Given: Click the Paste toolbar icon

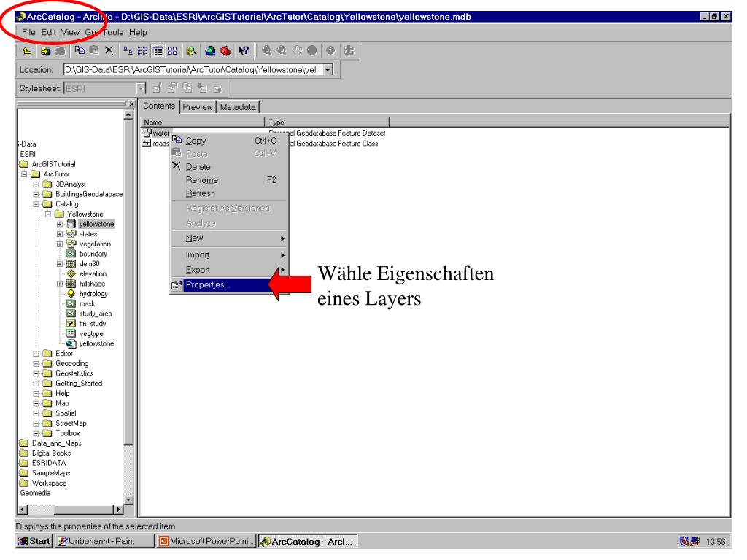Looking at the screenshot, I should point(94,50).
